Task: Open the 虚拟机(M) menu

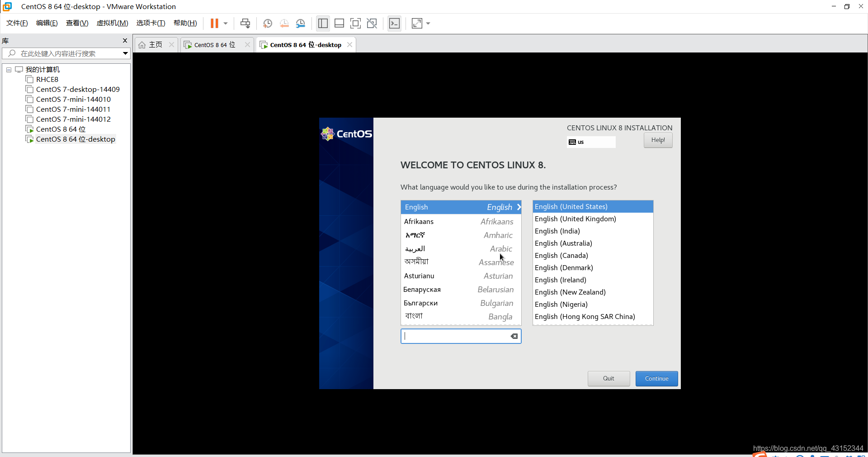Action: (113, 23)
